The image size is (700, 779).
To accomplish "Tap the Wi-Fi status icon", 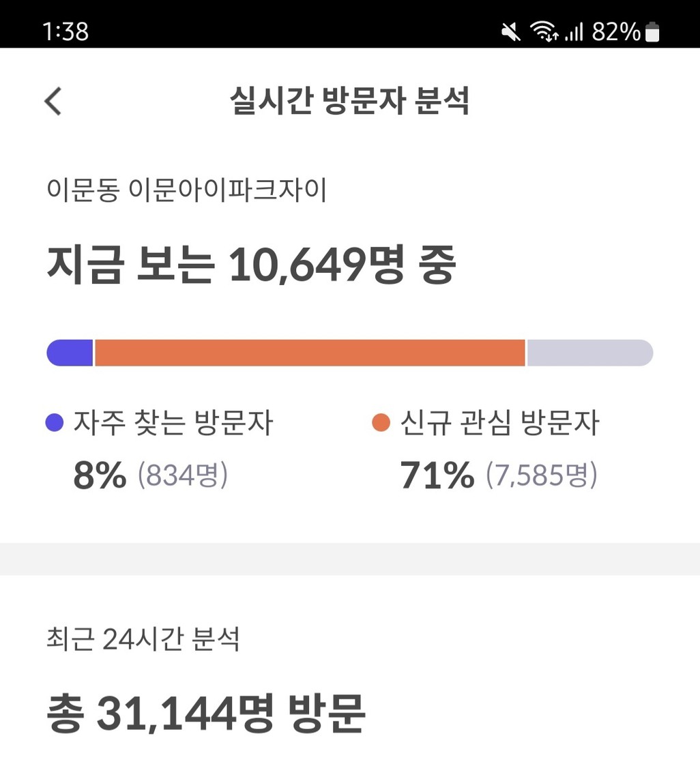I will coord(544,31).
